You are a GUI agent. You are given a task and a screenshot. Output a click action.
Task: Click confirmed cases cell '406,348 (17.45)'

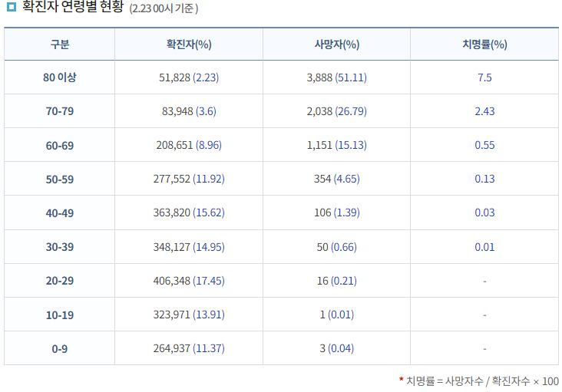coord(189,280)
